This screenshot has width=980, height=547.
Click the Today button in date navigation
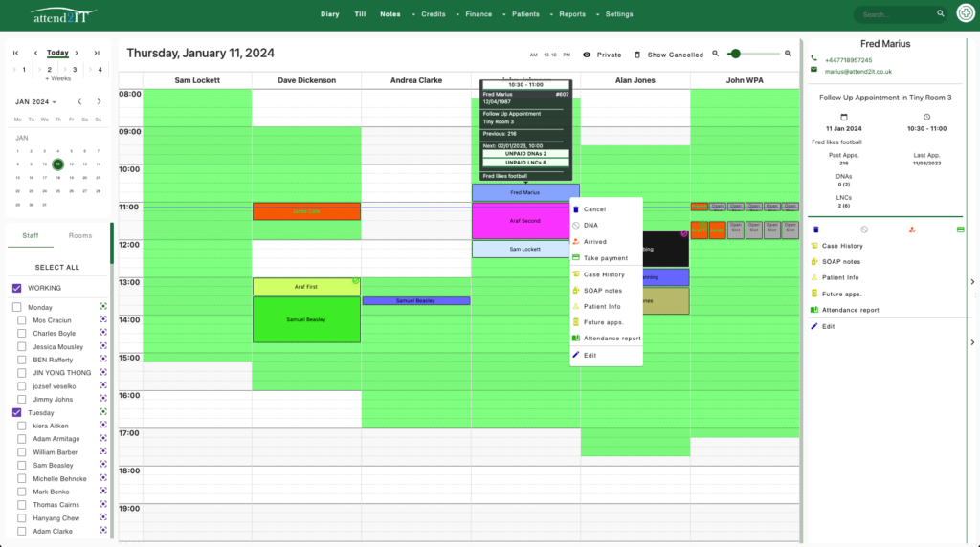click(x=57, y=53)
